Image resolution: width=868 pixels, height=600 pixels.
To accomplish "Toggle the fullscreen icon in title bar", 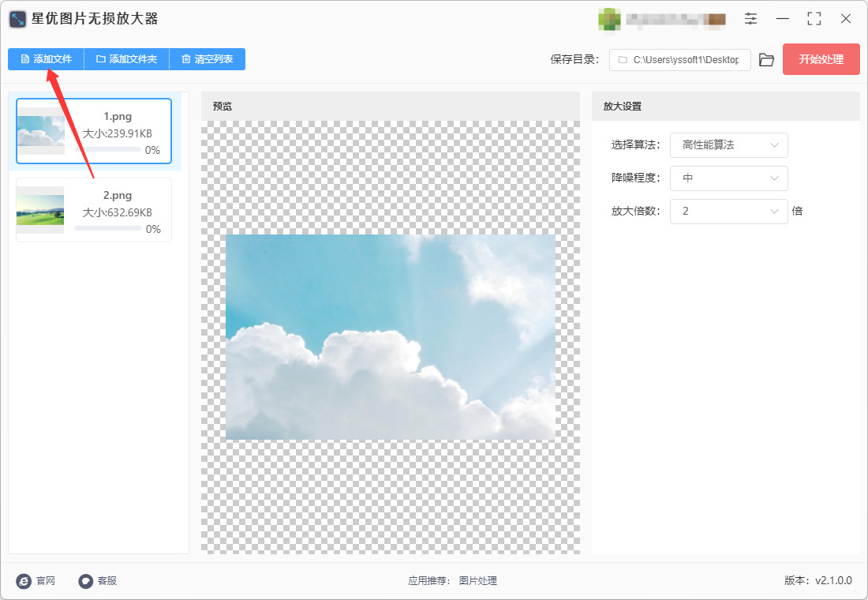I will click(x=814, y=18).
